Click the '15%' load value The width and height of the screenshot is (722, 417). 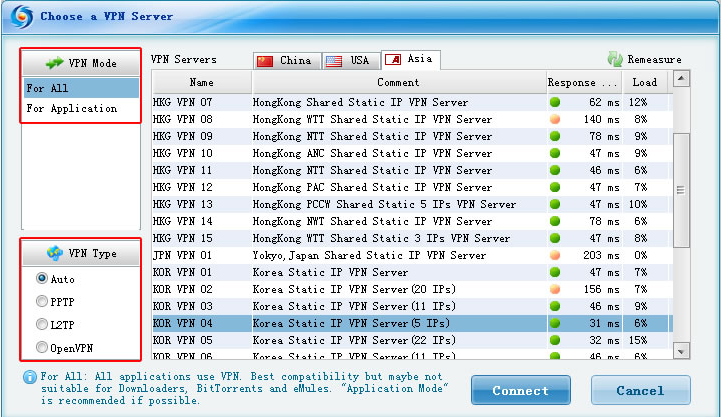[x=638, y=341]
